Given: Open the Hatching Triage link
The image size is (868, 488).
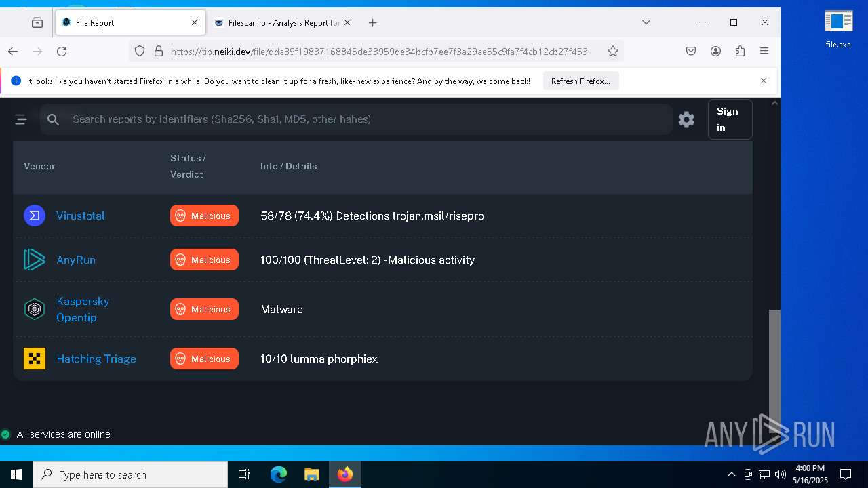Looking at the screenshot, I should (x=96, y=359).
